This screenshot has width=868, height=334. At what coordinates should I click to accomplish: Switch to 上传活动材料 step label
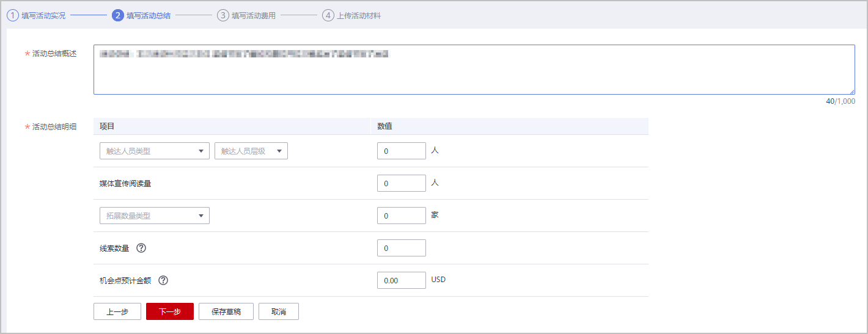pos(359,15)
